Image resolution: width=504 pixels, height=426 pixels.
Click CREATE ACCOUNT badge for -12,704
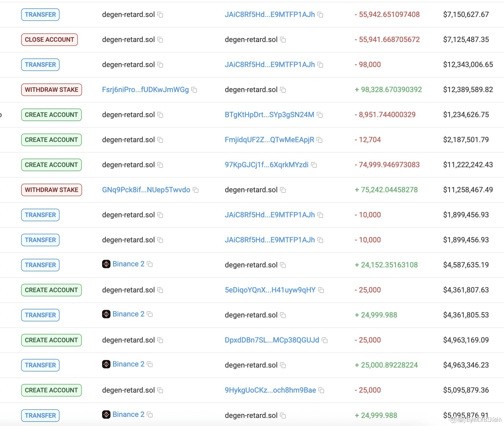coord(51,140)
